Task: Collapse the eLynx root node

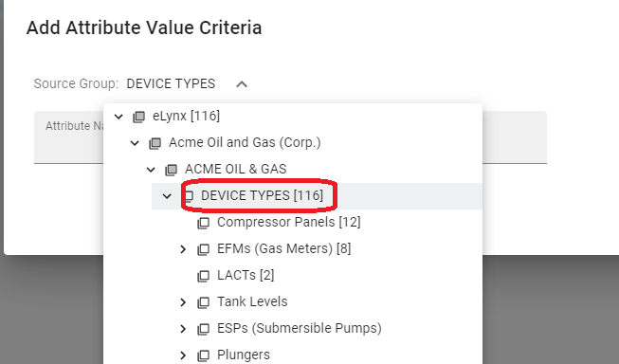Action: click(118, 117)
